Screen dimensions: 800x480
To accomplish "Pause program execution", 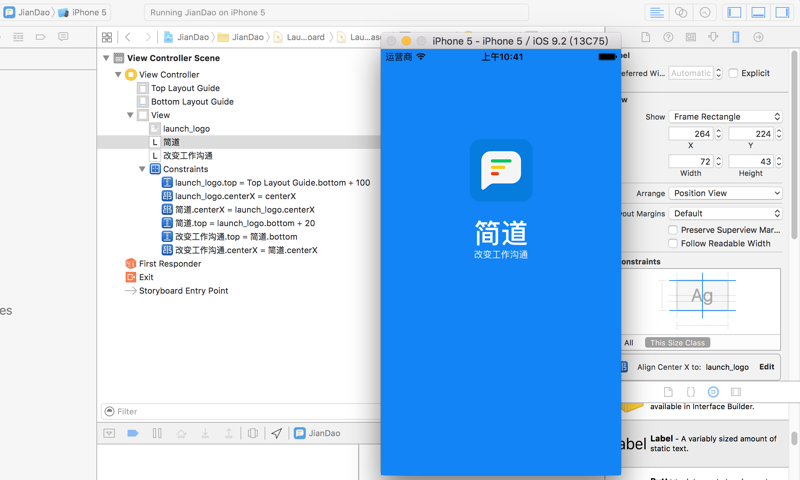I will (157, 433).
